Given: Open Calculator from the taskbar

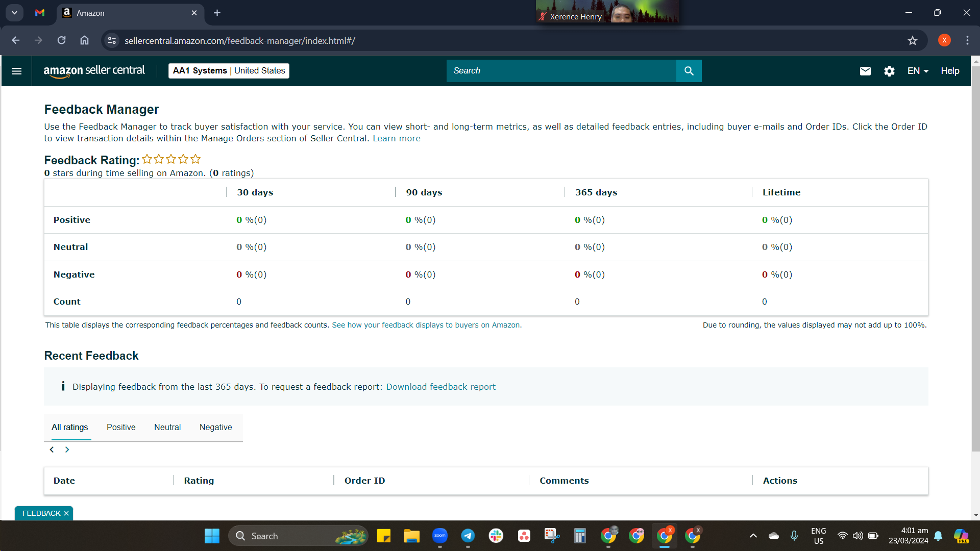Looking at the screenshot, I should (x=580, y=536).
